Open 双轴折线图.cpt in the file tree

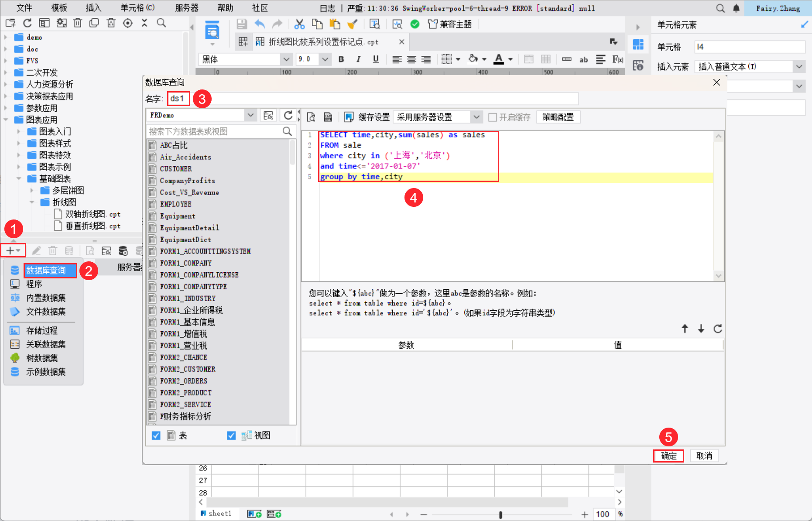click(93, 214)
